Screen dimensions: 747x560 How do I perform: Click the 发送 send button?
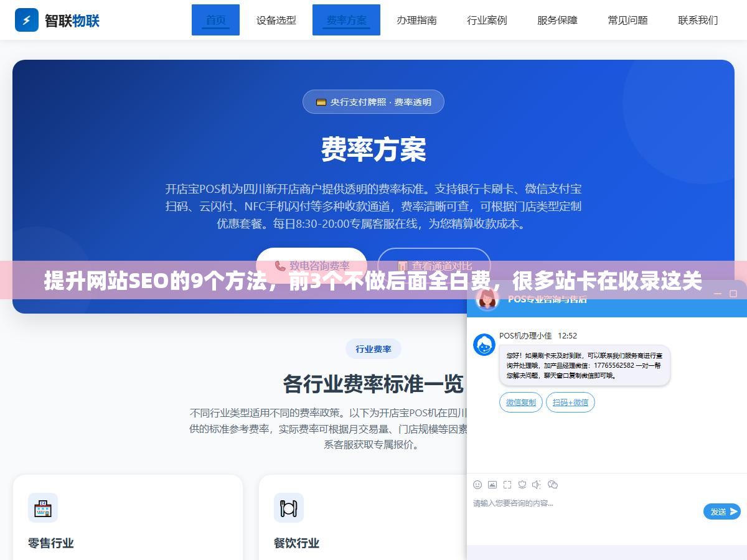722,511
